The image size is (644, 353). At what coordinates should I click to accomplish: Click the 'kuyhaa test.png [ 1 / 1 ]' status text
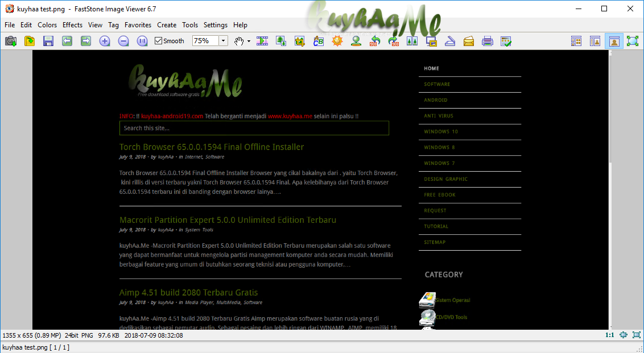point(36,347)
